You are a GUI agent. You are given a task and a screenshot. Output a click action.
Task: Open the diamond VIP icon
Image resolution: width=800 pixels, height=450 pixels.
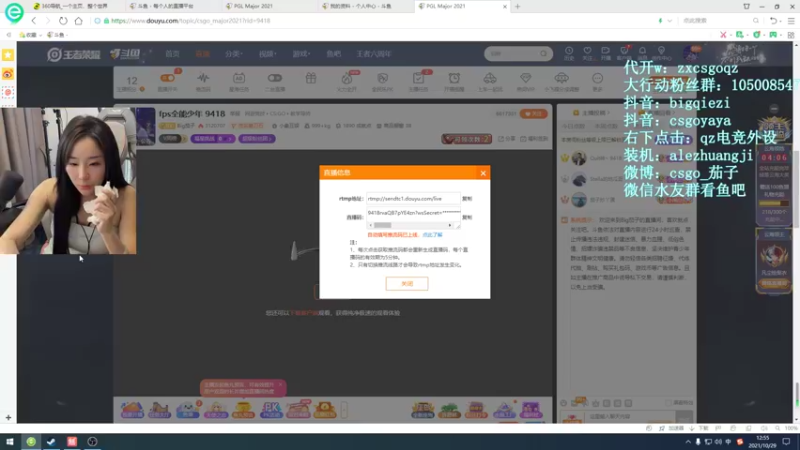526,78
